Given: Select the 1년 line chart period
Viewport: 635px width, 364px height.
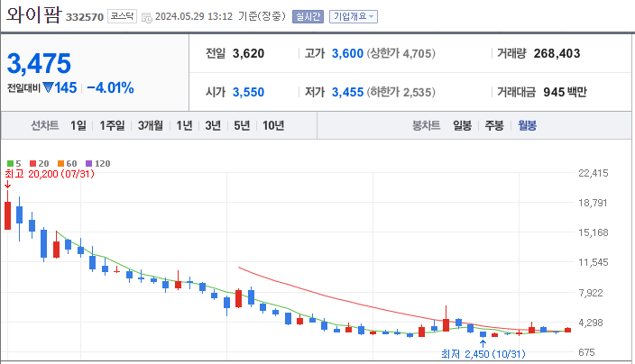Looking at the screenshot, I should point(184,126).
